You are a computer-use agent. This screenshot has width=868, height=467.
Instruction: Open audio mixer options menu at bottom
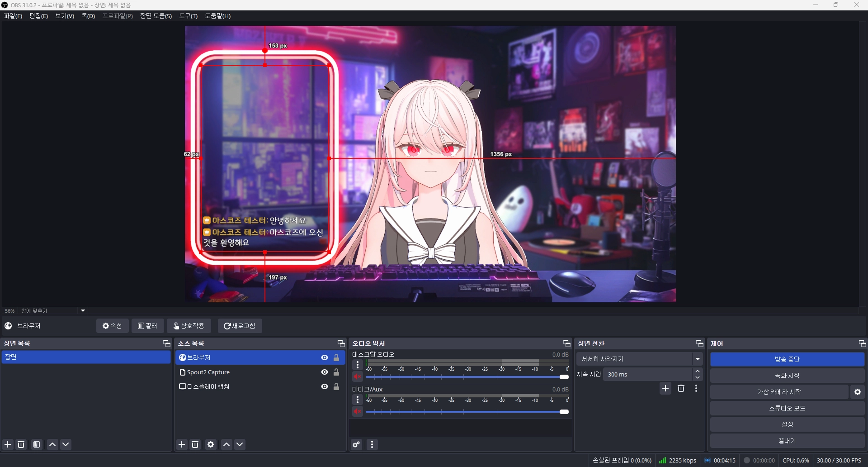(x=372, y=444)
